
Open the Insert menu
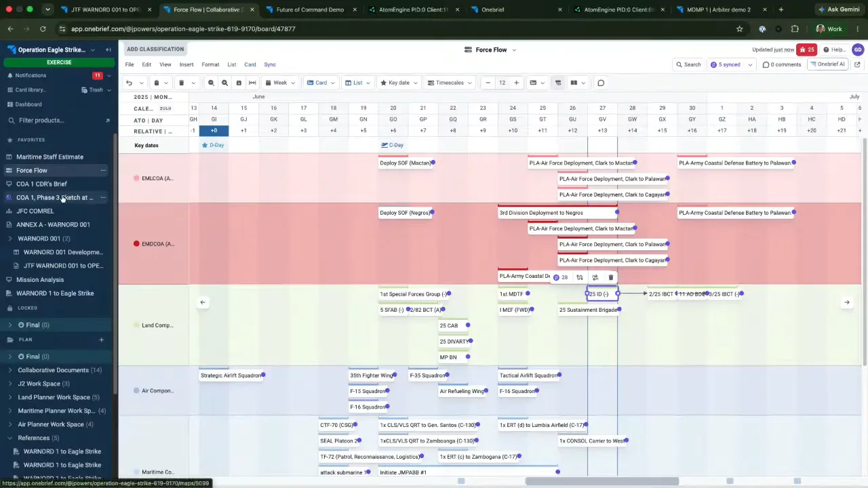[186, 64]
